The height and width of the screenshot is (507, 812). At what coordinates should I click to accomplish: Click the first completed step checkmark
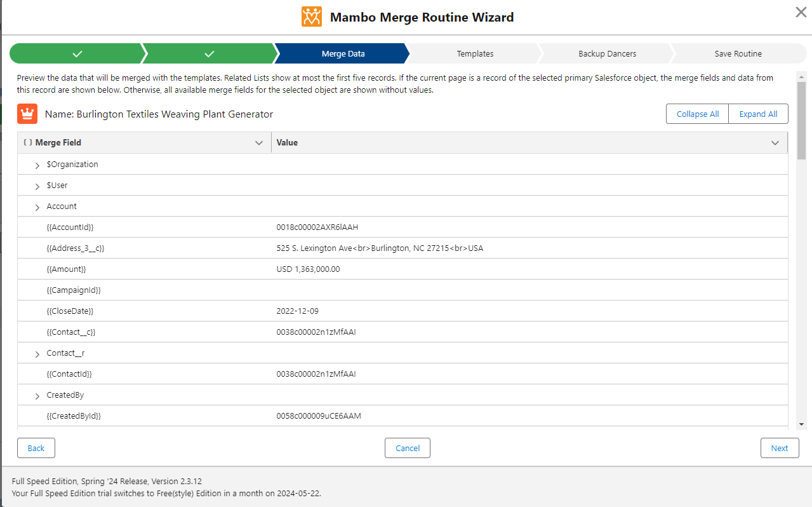(x=77, y=53)
